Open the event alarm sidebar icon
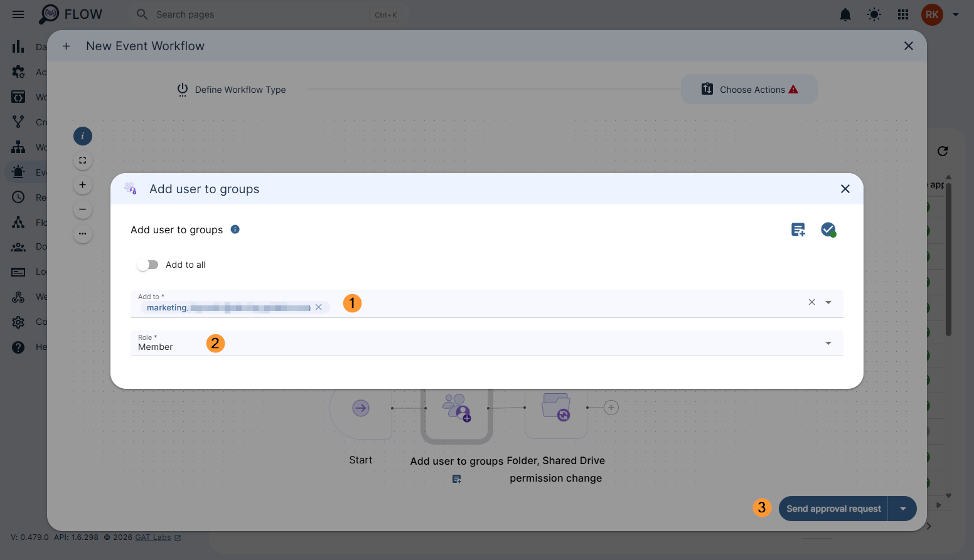Screen dimensions: 974x560 (x=18, y=172)
